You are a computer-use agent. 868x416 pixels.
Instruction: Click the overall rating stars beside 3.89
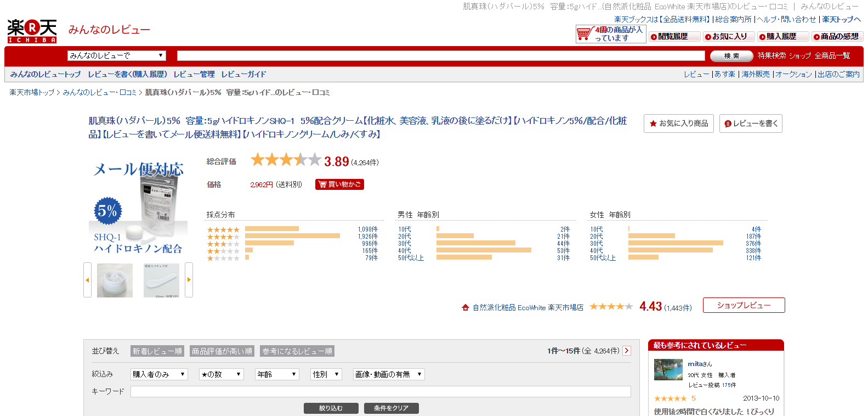[286, 160]
